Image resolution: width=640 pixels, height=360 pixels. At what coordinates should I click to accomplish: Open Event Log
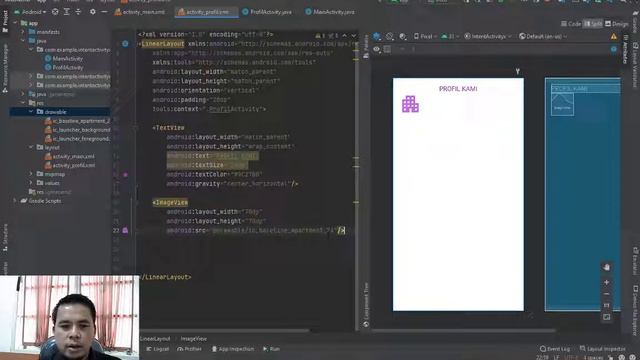[555, 349]
